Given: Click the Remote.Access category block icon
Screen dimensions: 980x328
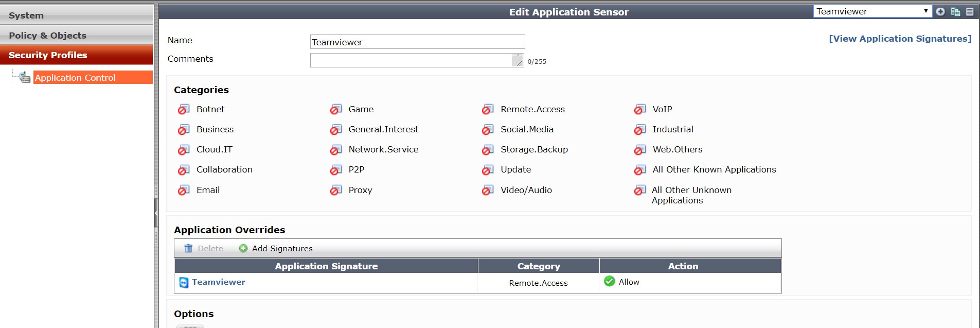Looking at the screenshot, I should [488, 110].
